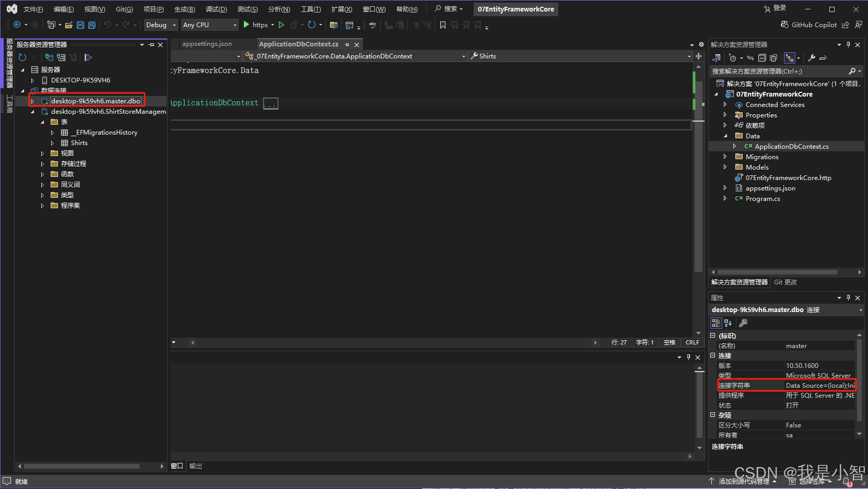868x489 pixels.
Task: Click the 连接字符串 property value field
Action: tap(820, 386)
